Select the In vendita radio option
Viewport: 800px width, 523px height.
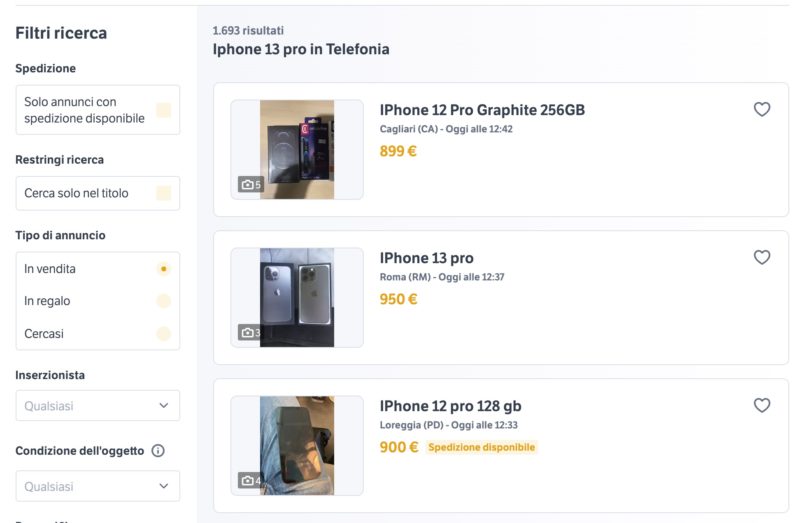(x=163, y=269)
